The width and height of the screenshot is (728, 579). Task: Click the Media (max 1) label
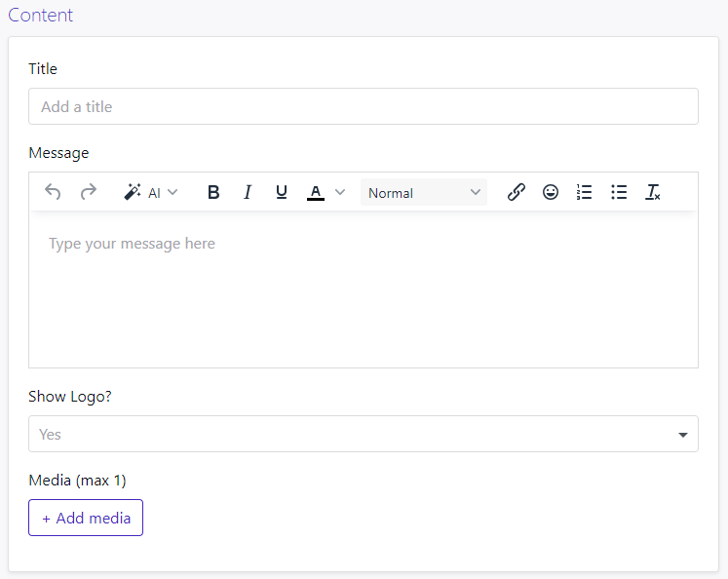[77, 481]
